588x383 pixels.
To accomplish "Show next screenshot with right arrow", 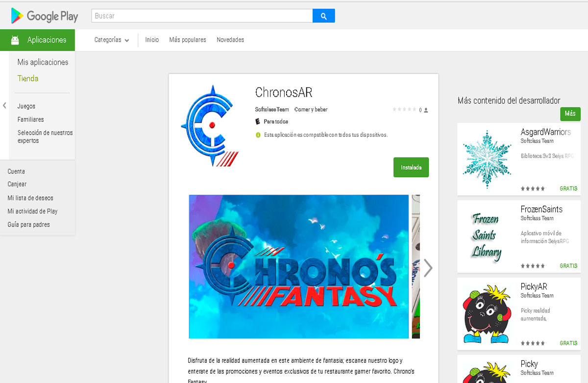I will click(428, 268).
